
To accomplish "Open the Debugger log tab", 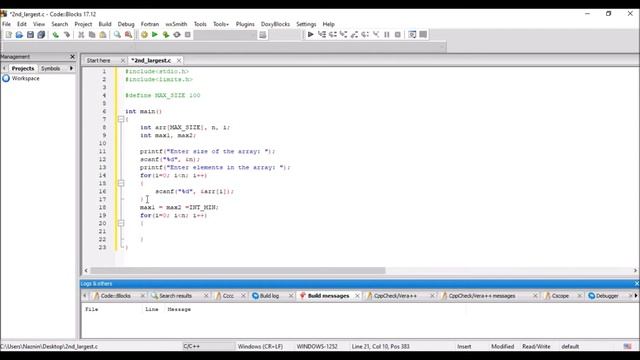I will pyautogui.click(x=607, y=296).
